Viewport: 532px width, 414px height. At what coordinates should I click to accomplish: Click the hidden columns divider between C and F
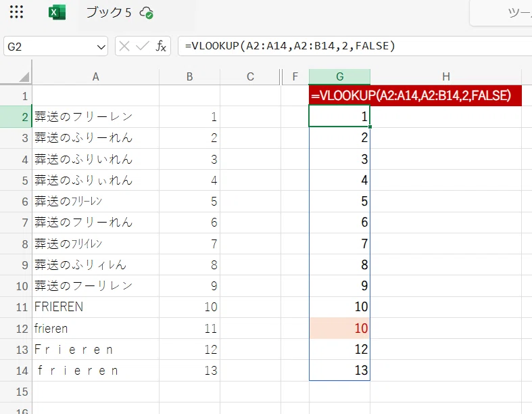pyautogui.click(x=282, y=76)
